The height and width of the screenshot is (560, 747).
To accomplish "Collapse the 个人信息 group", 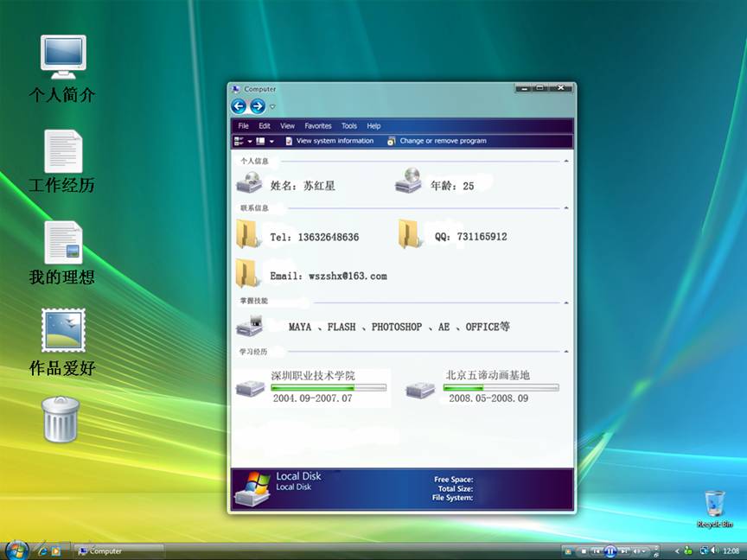I will pyautogui.click(x=566, y=161).
